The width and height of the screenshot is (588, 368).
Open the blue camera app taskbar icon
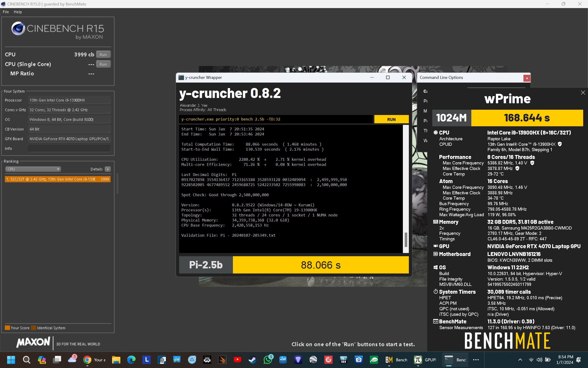(x=359, y=360)
